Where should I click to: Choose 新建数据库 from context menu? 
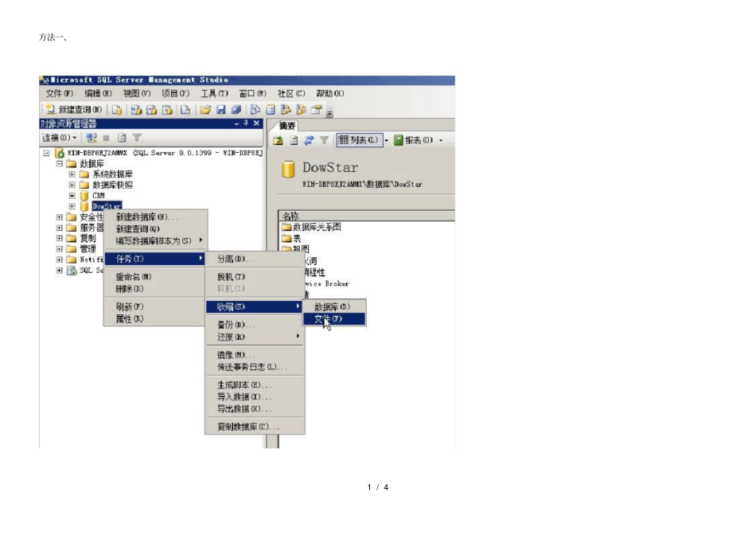(x=156, y=217)
